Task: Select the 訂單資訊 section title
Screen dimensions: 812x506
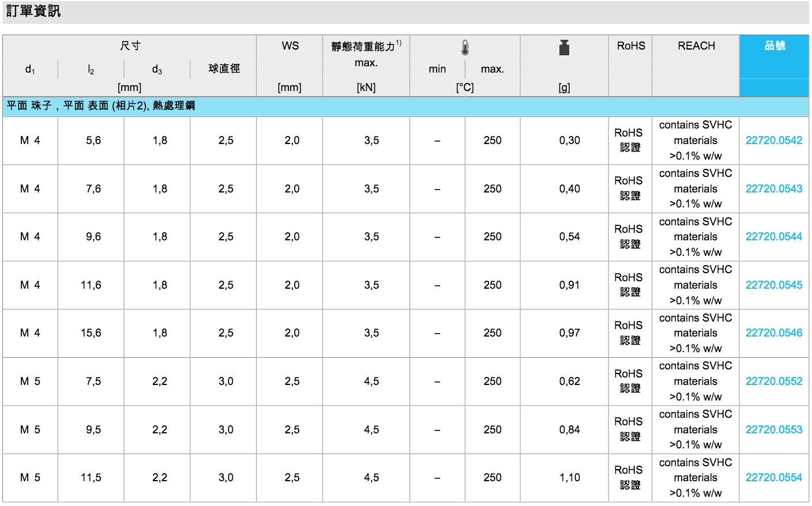Action: pos(33,12)
